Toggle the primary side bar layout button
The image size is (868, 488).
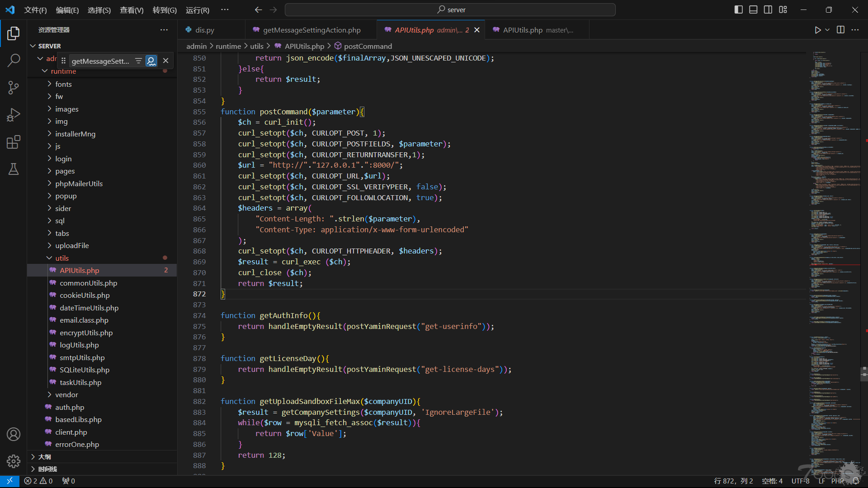coord(738,9)
